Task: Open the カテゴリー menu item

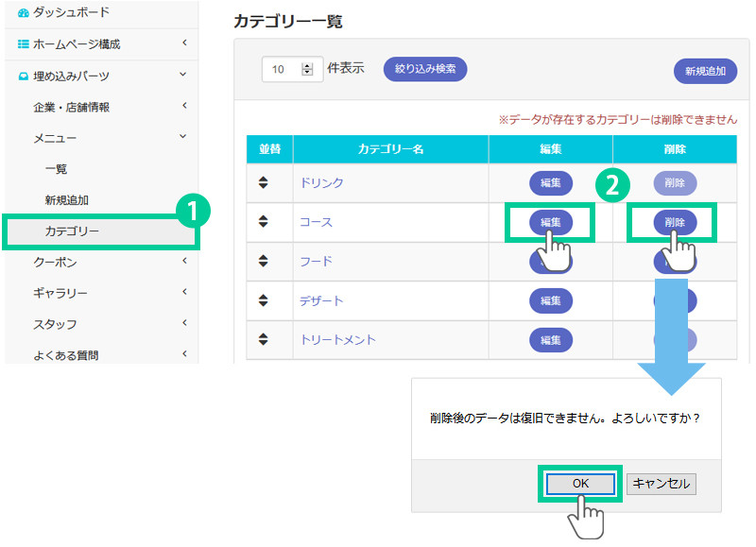Action: pos(72,231)
